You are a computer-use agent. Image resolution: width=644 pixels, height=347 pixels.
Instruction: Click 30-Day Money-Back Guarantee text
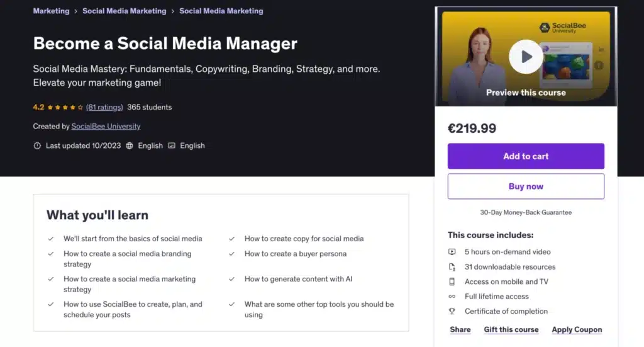(x=526, y=212)
